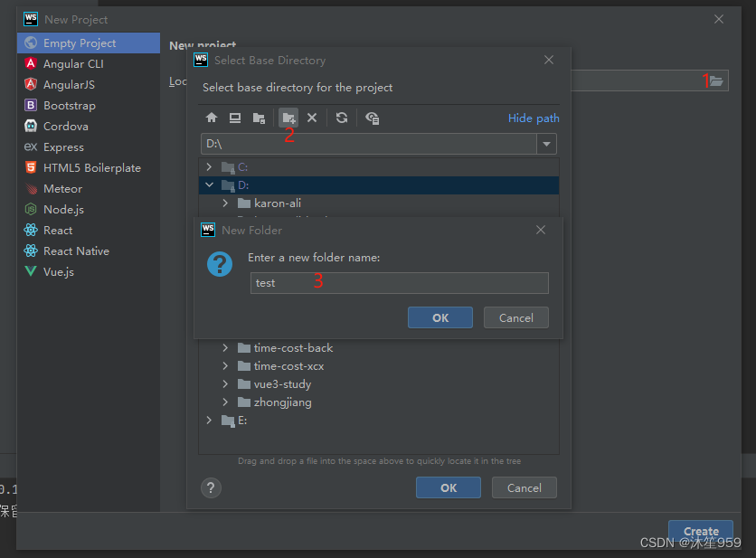Click the question mark help icon
The height and width of the screenshot is (558, 756).
point(211,487)
